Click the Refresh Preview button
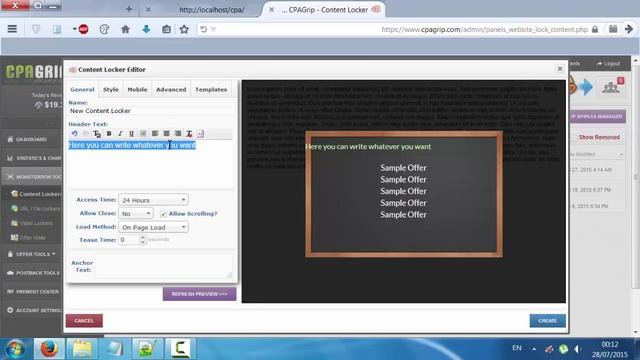The image size is (640, 360). (x=199, y=294)
